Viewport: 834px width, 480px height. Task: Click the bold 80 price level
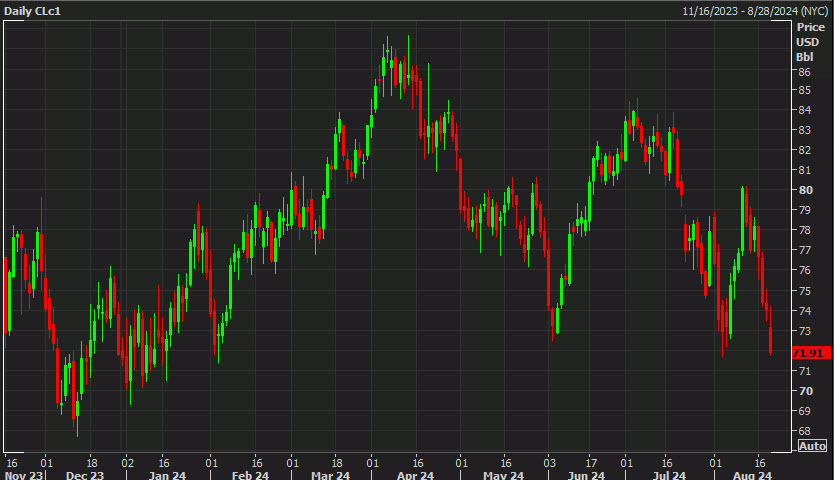pyautogui.click(x=804, y=190)
